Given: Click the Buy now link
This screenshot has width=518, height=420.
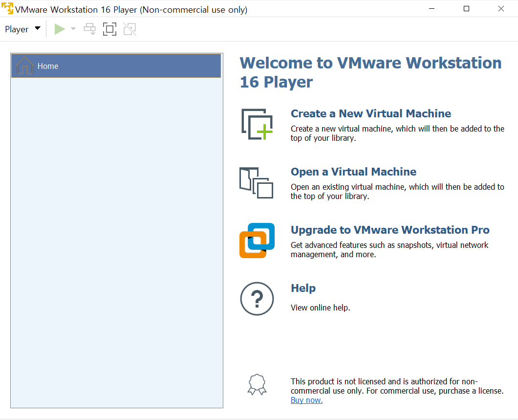Looking at the screenshot, I should (x=306, y=399).
